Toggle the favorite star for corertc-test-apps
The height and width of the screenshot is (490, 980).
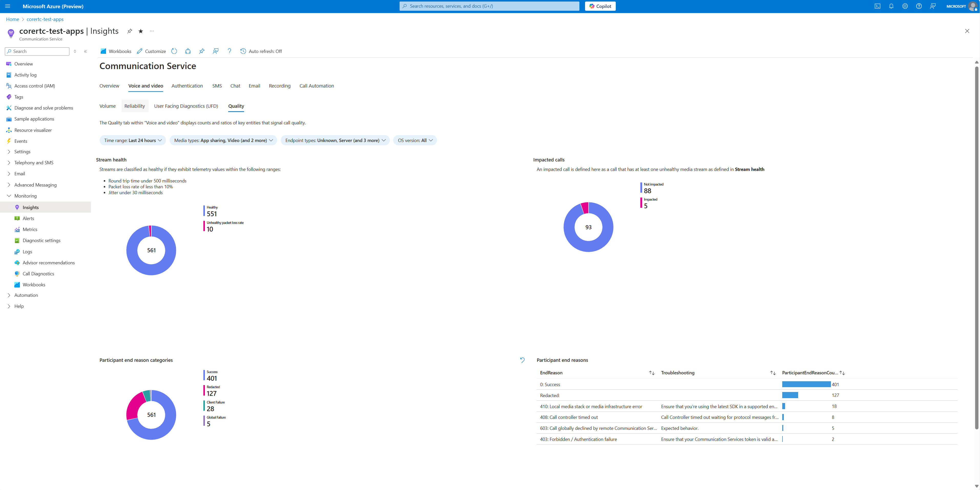[141, 31]
